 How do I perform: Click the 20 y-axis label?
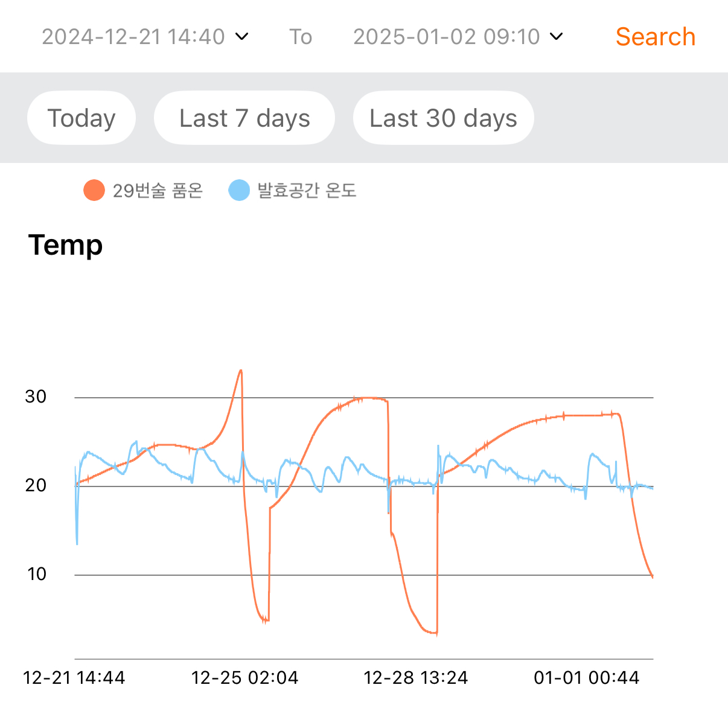pos(36,485)
